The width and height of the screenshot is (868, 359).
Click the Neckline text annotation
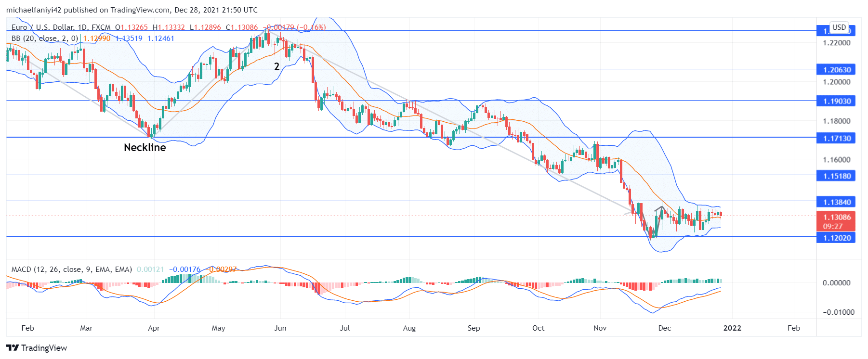tap(145, 148)
